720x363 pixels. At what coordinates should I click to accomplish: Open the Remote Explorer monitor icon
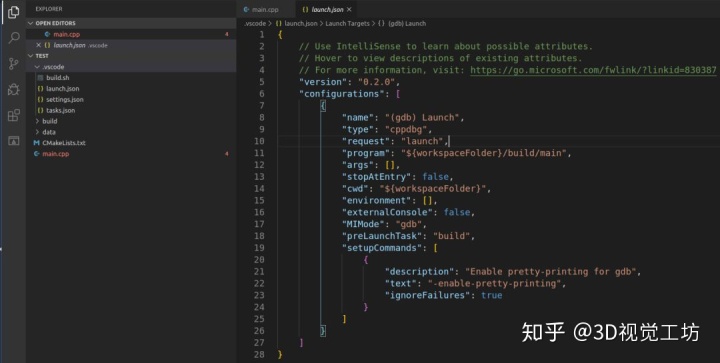[14, 141]
